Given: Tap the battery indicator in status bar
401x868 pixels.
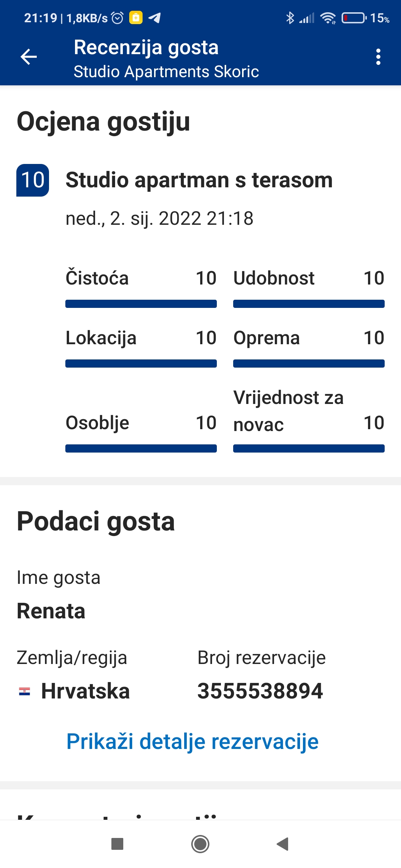Looking at the screenshot, I should [x=353, y=18].
